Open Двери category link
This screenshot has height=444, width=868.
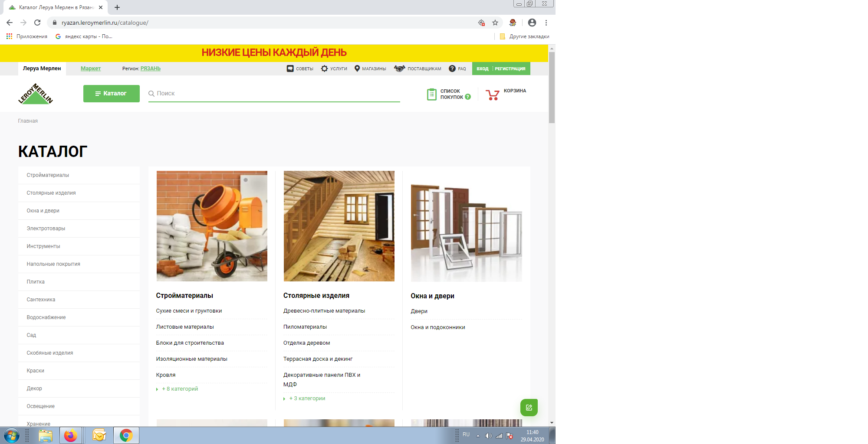[x=419, y=311]
